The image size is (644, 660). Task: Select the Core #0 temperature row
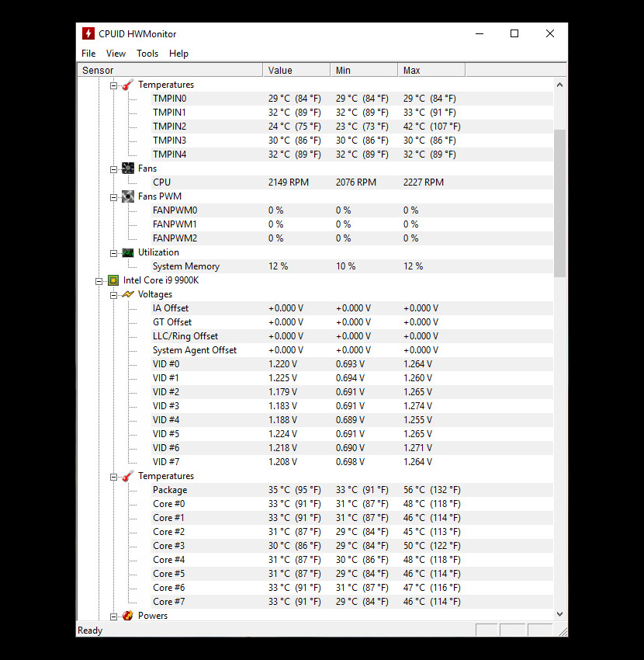point(351,504)
